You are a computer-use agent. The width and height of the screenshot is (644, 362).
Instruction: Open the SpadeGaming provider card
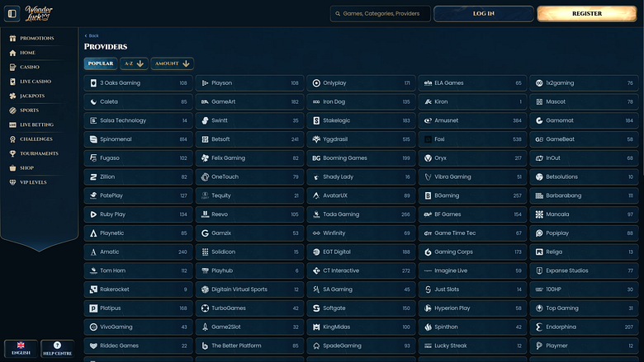[361, 346]
